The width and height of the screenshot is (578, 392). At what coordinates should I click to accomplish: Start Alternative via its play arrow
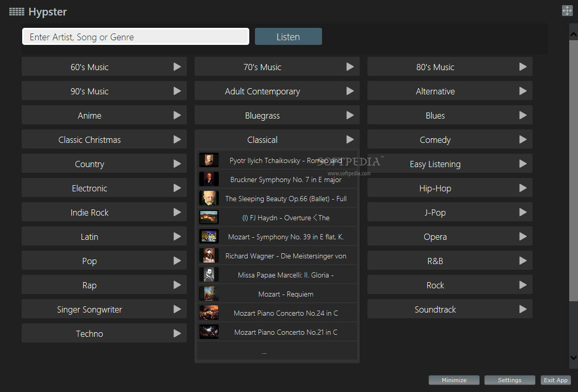523,91
